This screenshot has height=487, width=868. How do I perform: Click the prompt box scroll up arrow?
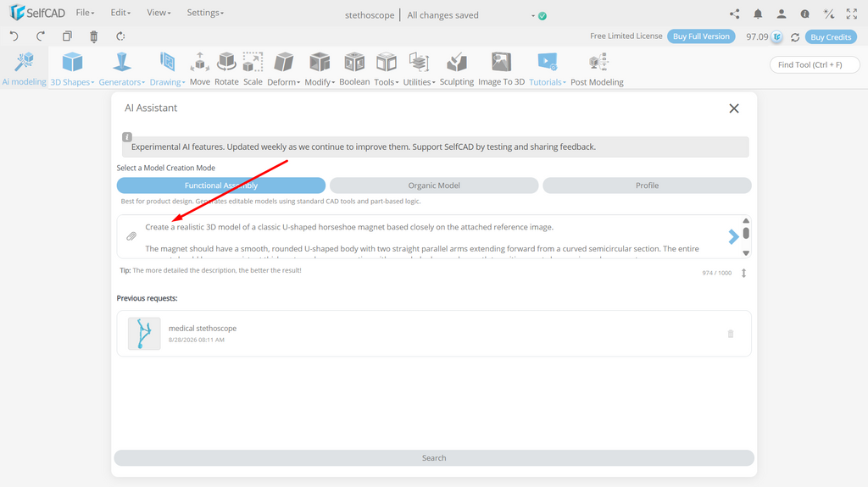click(x=746, y=221)
